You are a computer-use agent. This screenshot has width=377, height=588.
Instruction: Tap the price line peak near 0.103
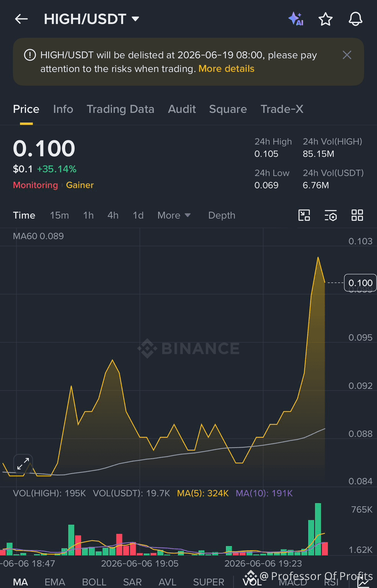(x=318, y=258)
